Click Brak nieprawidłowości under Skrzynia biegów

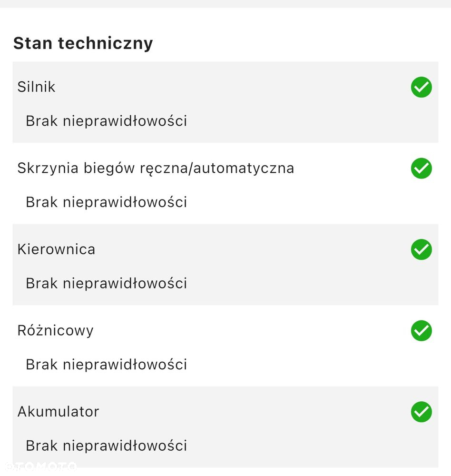107,202
